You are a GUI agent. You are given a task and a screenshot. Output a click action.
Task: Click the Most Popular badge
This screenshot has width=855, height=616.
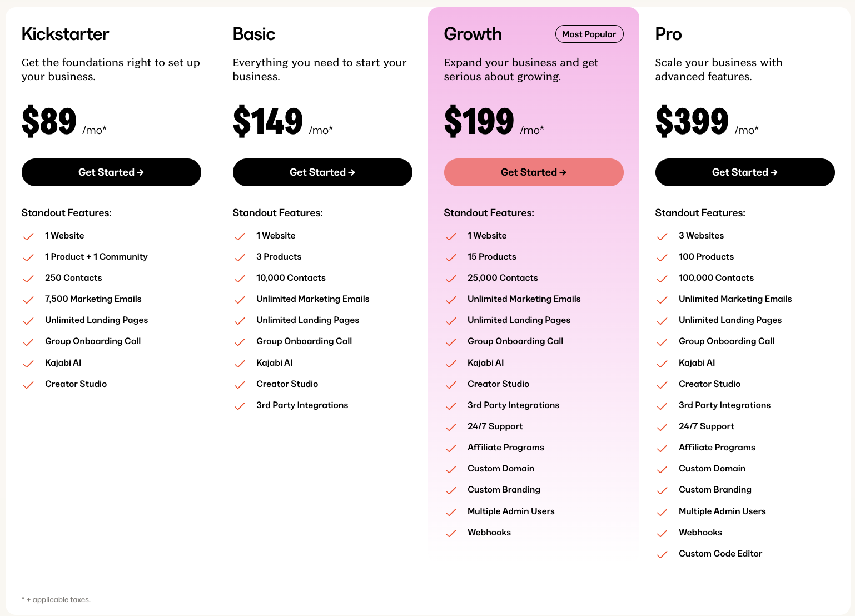pyautogui.click(x=589, y=34)
